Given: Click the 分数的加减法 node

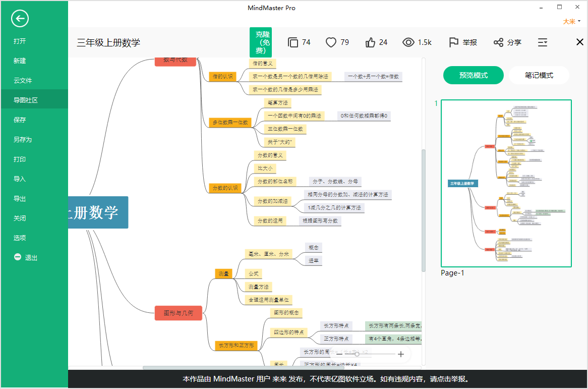Looking at the screenshot, I should pos(273,201).
